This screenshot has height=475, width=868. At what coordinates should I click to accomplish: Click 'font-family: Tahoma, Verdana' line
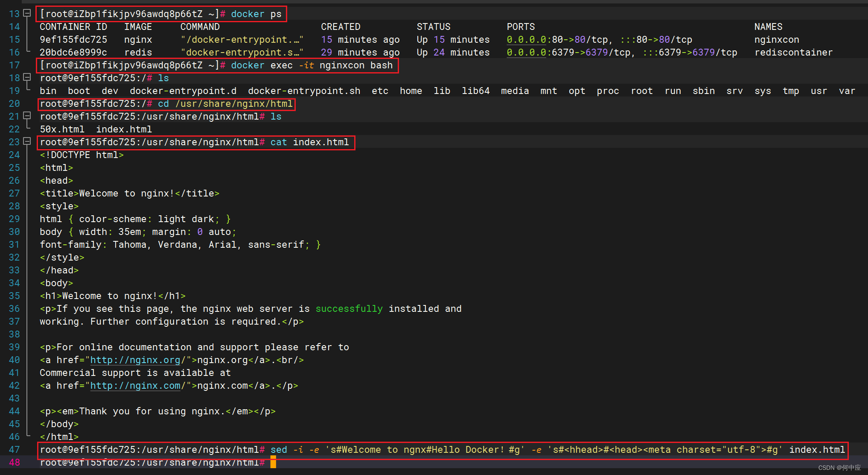point(180,245)
